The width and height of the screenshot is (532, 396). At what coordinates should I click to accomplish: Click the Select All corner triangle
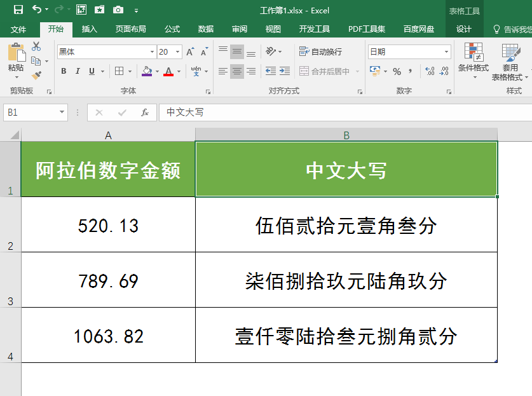click(14, 135)
